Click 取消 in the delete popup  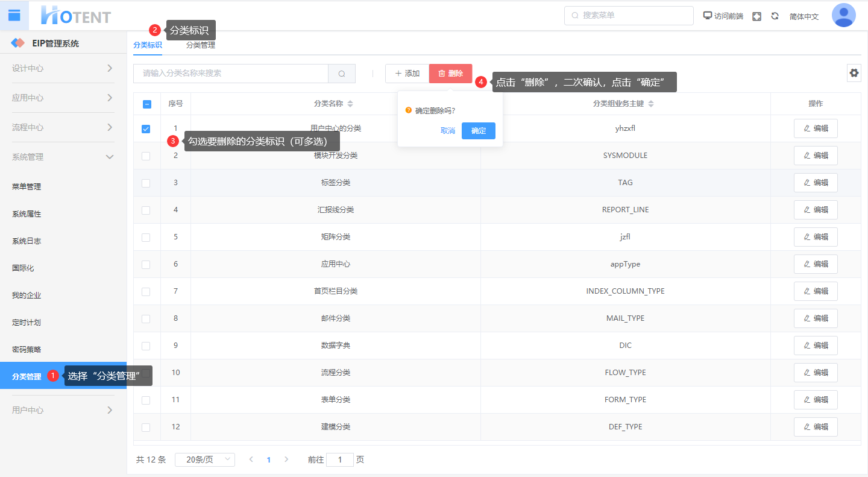click(x=447, y=131)
